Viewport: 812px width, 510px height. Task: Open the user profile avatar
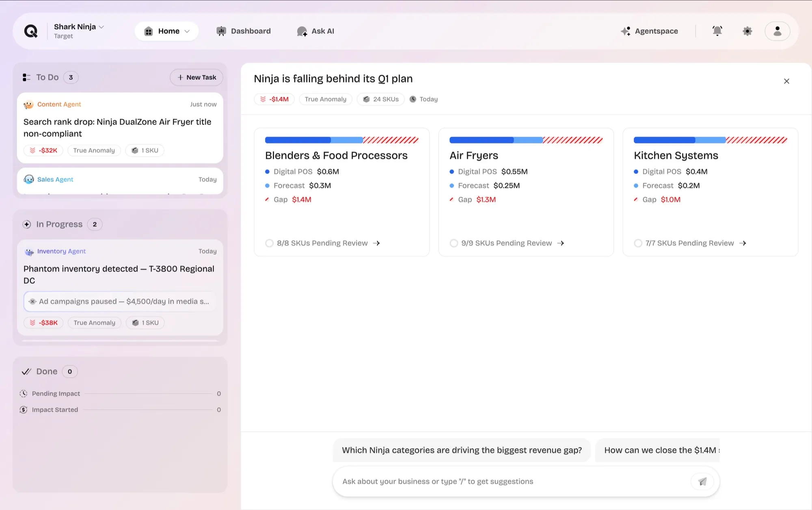(777, 31)
